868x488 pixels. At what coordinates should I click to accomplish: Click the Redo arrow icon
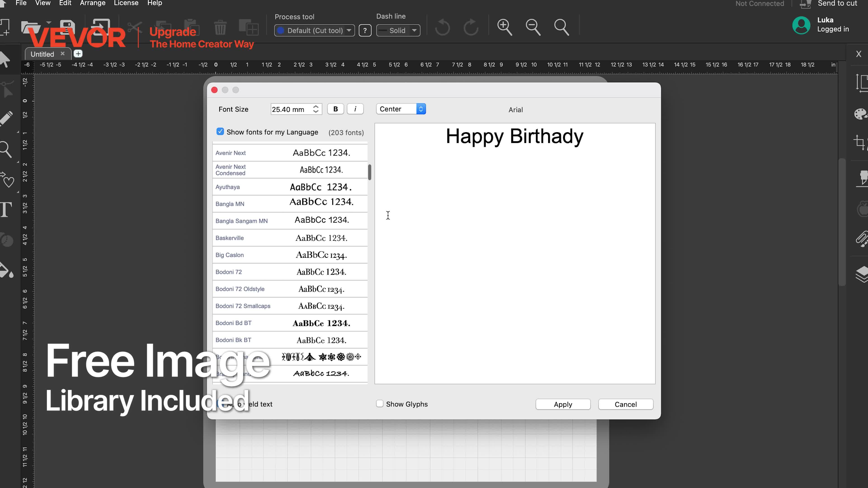(x=471, y=27)
